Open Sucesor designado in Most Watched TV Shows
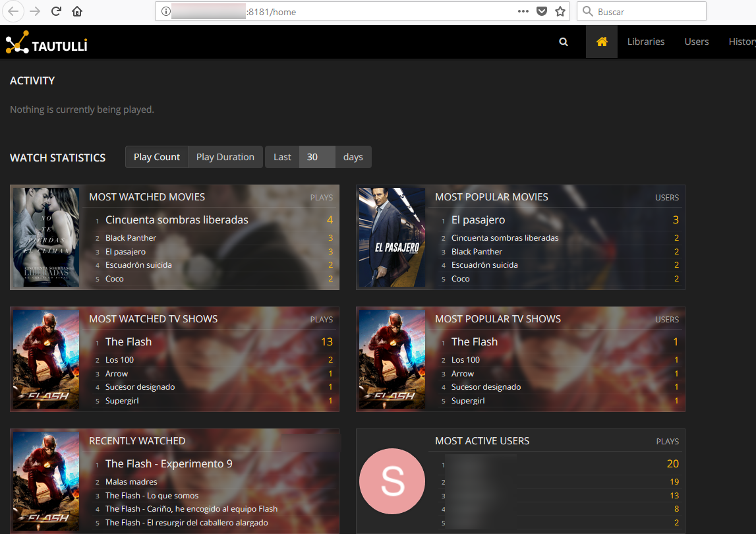The image size is (756, 534). pyautogui.click(x=140, y=387)
